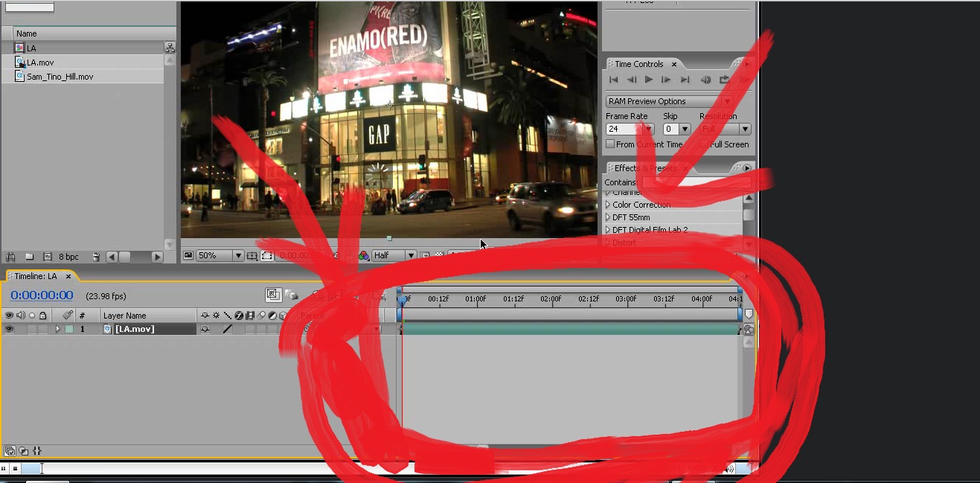Click the collapse transformations column header icon
980x483 pixels.
[216, 316]
